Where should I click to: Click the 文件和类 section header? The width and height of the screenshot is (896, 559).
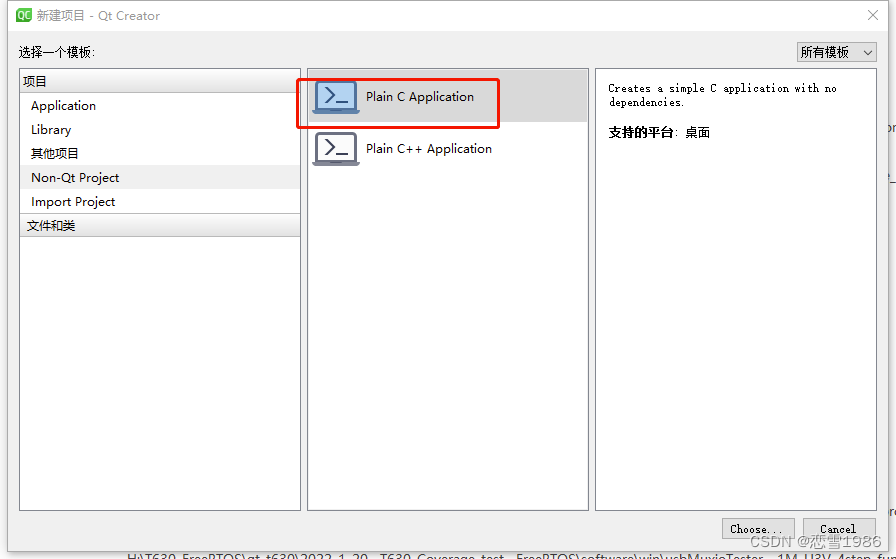pos(160,225)
